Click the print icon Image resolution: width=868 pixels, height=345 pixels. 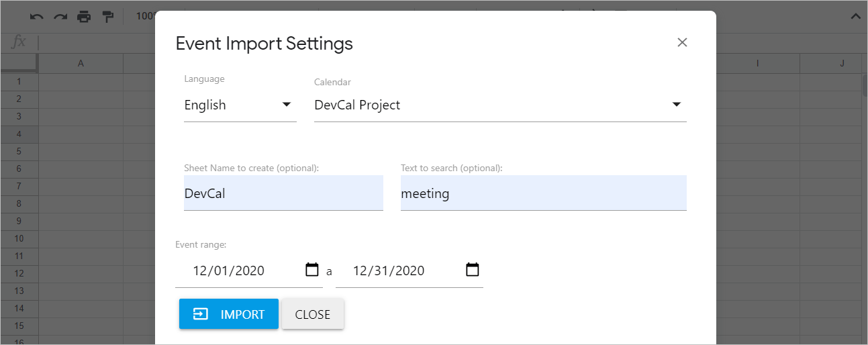point(84,17)
